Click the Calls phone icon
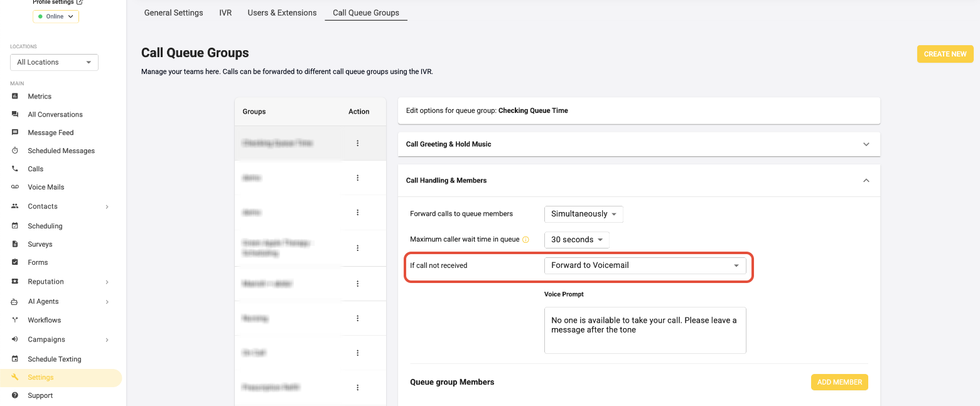 click(x=15, y=169)
